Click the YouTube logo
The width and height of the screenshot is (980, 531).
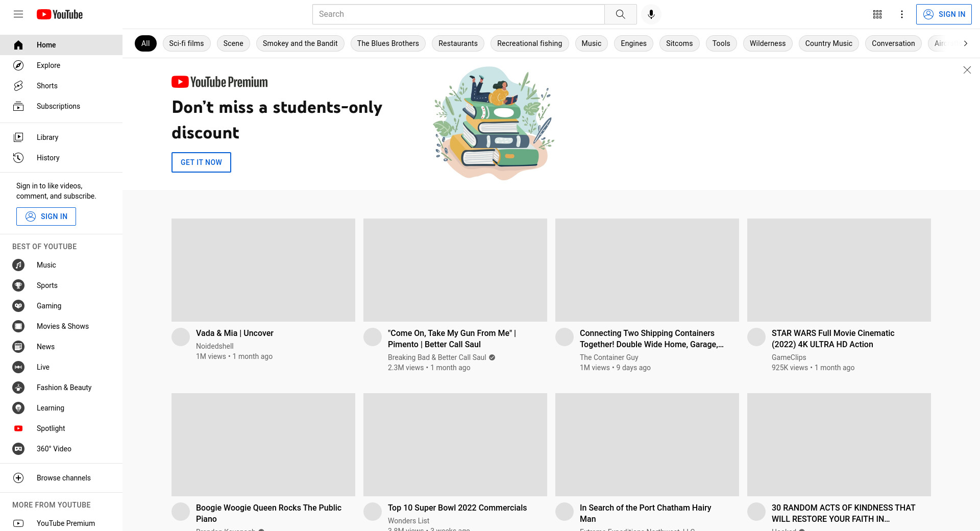tap(60, 14)
